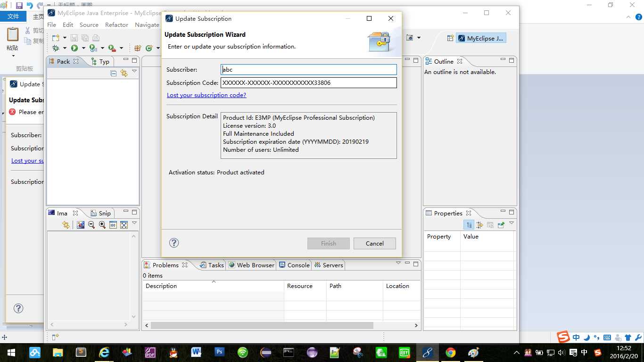644x362 pixels.
Task: Click the help question mark in Update Subscription dialog
Action: (174, 243)
